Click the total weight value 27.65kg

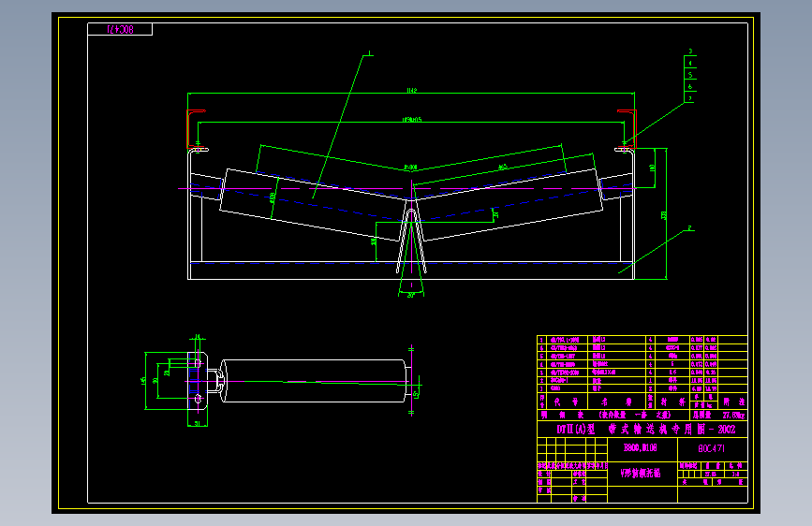pos(733,416)
